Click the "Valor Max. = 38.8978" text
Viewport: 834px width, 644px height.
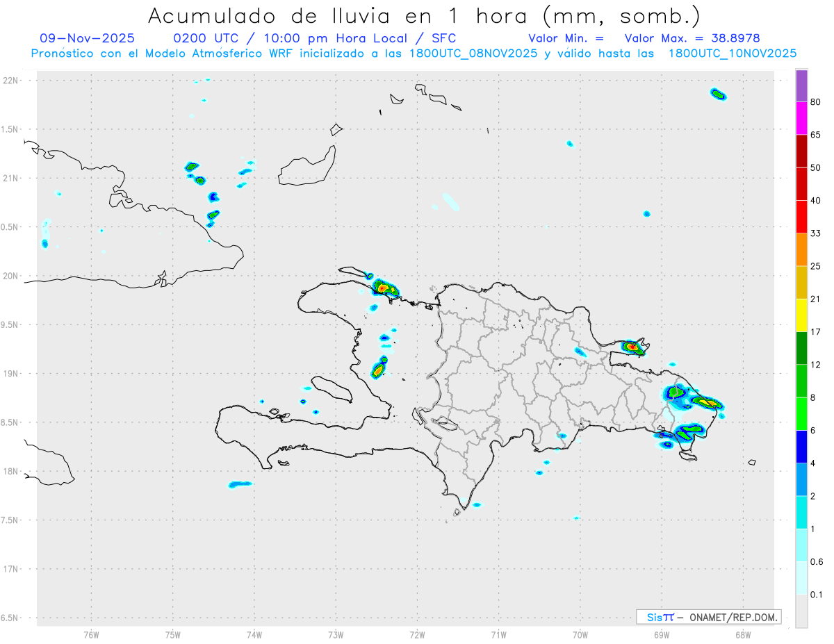click(x=692, y=38)
